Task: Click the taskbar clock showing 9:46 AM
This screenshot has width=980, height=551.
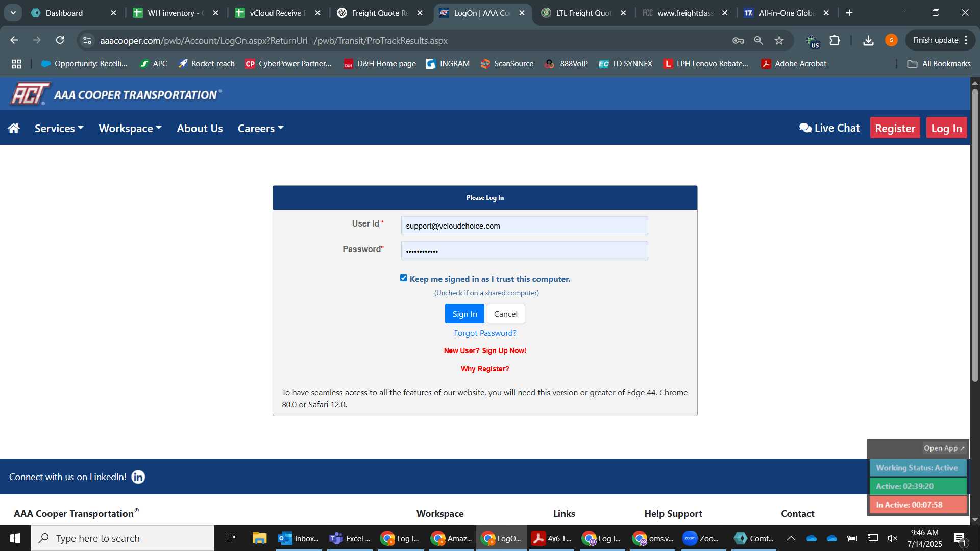Action: [x=924, y=538]
